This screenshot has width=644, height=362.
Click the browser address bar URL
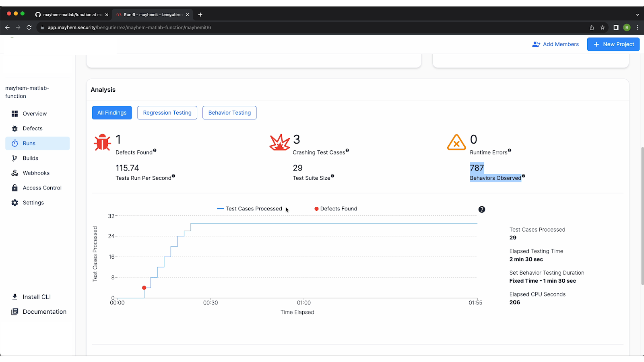pyautogui.click(x=129, y=27)
